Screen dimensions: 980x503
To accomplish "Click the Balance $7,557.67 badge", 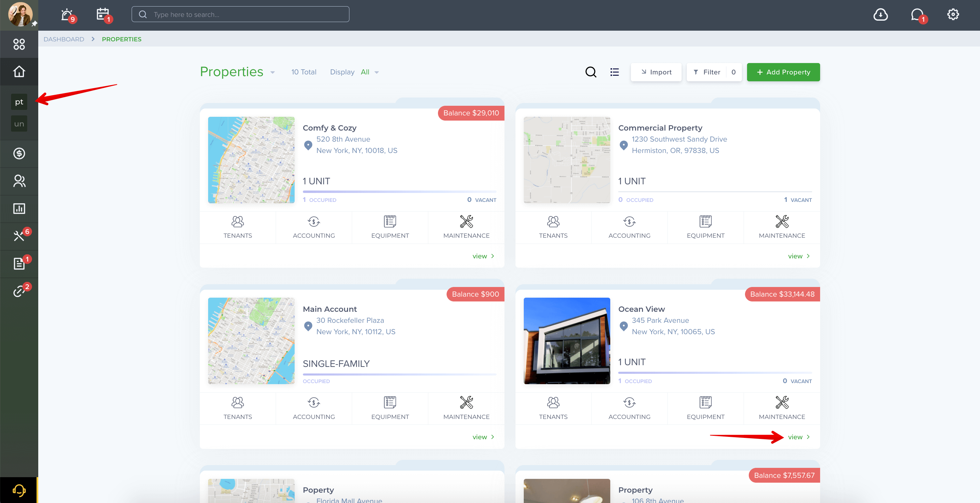I will click(784, 475).
